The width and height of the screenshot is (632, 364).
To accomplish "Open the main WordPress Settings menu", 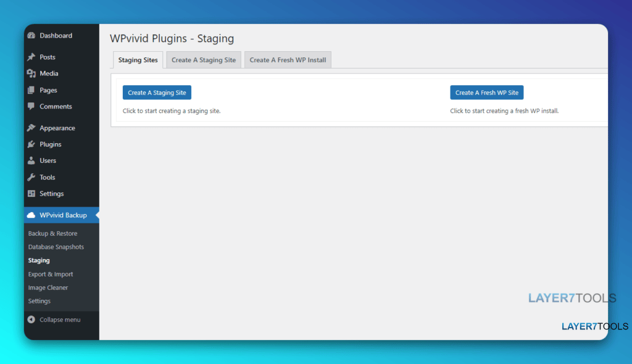I will [x=52, y=194].
